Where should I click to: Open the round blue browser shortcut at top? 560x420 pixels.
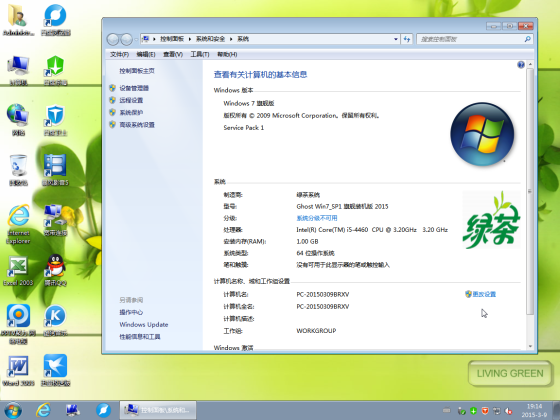click(x=55, y=20)
